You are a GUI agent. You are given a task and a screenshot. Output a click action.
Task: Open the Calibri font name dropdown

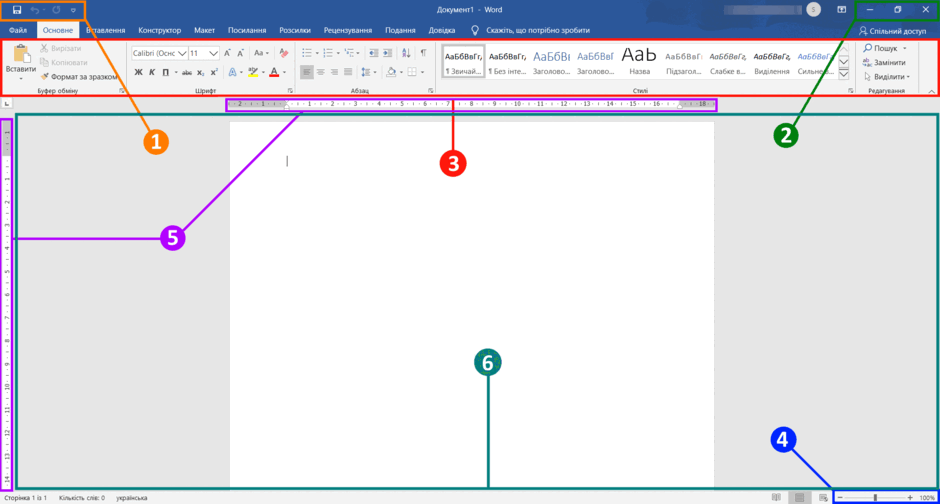(x=182, y=53)
